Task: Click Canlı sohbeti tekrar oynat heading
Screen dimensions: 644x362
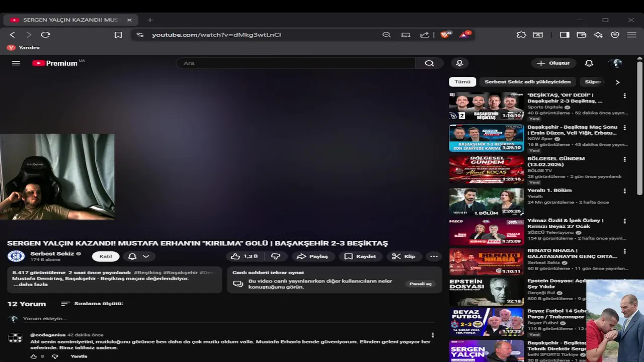Action: point(268,273)
